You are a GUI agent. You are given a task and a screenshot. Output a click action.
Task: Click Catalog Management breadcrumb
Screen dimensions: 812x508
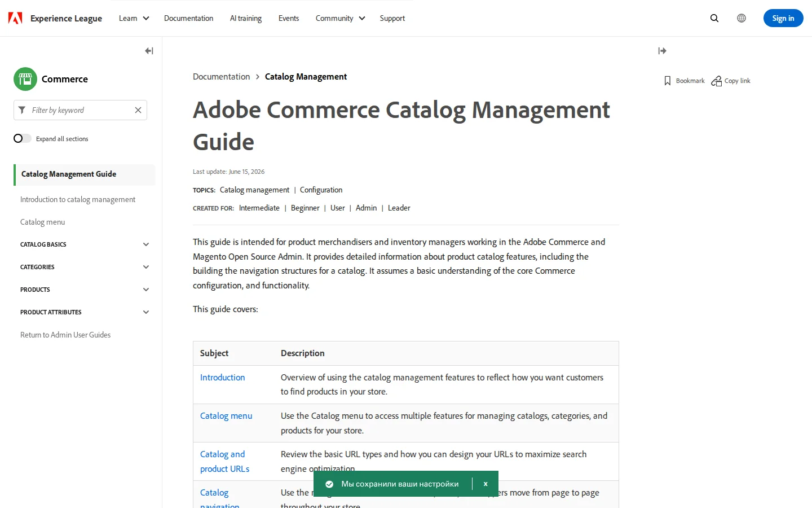(306, 77)
